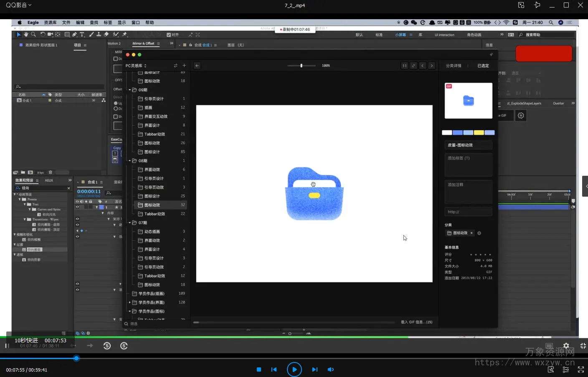Open the PC灵感库 library switcher dropdown
Viewport: 588px width, 377px height.
tap(136, 66)
